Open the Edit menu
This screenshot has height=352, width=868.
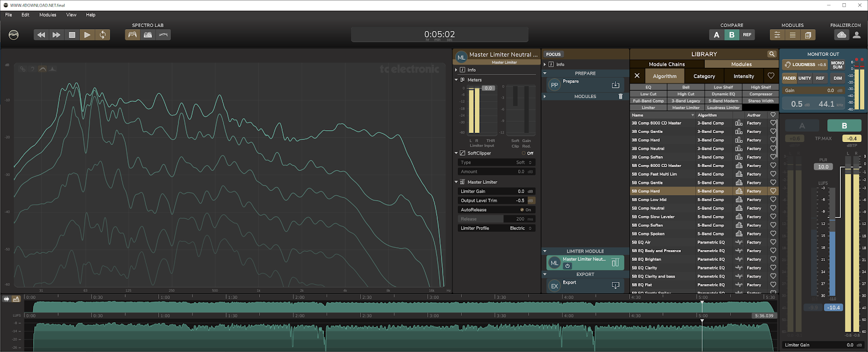pyautogui.click(x=25, y=15)
